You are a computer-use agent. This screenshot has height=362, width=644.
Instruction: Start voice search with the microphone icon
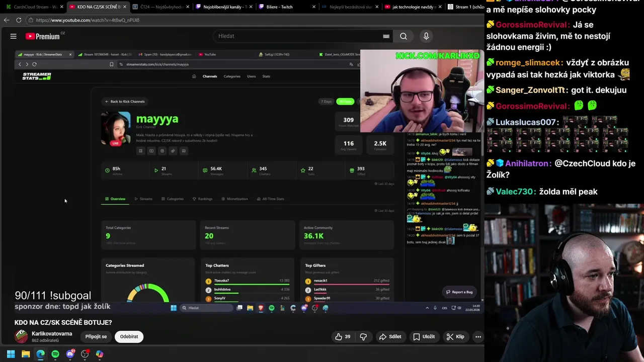[426, 36]
